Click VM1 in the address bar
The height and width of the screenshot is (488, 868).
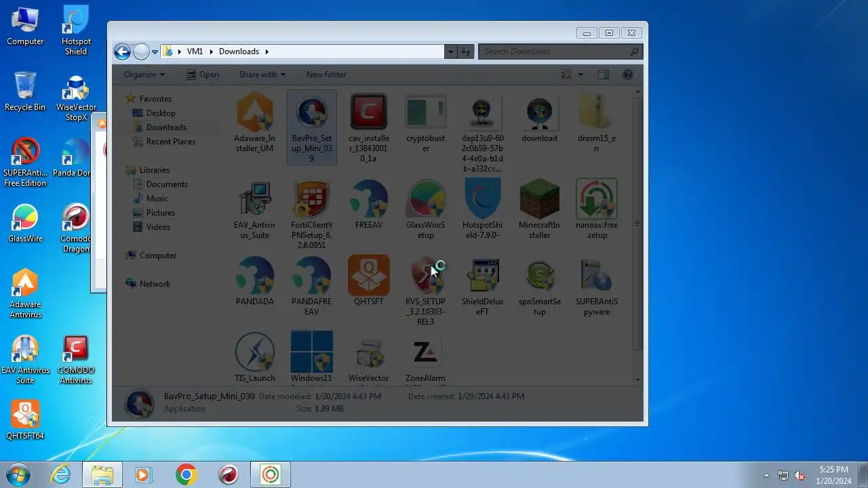pos(195,52)
